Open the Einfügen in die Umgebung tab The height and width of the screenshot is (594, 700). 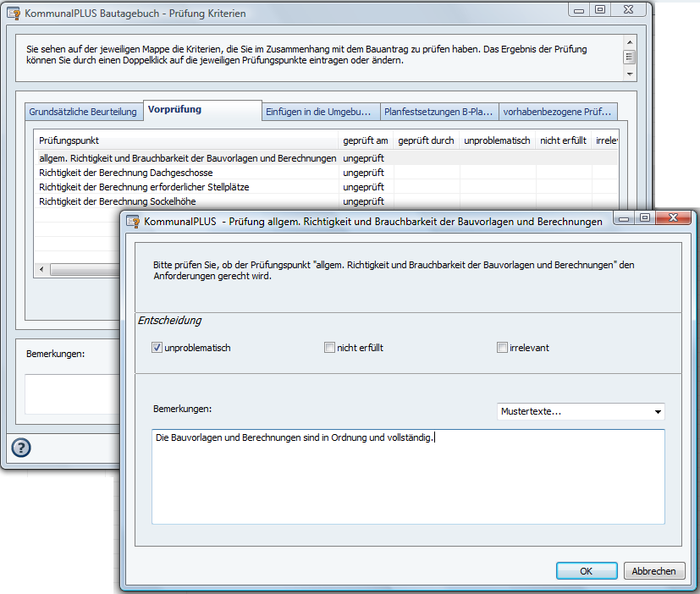point(318,112)
